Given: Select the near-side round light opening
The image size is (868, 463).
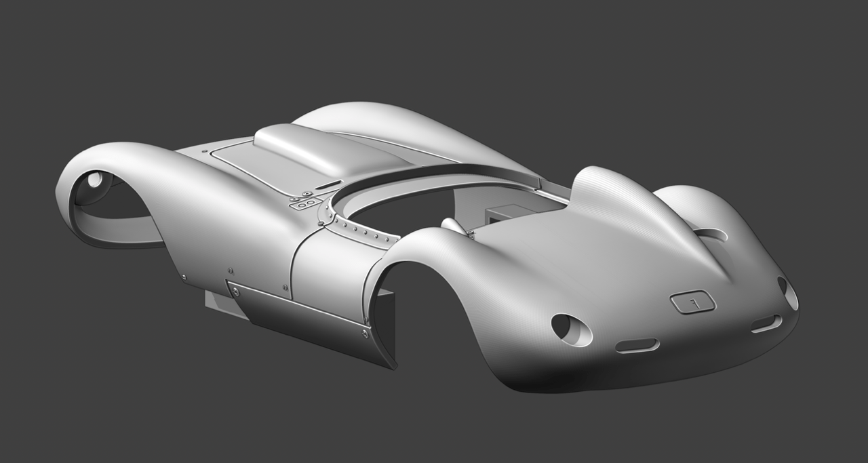Looking at the screenshot, I should click(x=571, y=329).
